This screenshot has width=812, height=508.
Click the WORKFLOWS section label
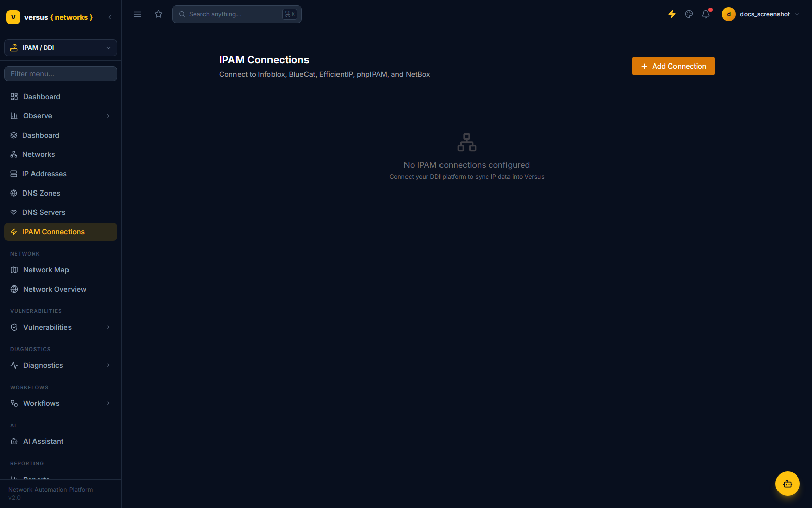point(29,387)
